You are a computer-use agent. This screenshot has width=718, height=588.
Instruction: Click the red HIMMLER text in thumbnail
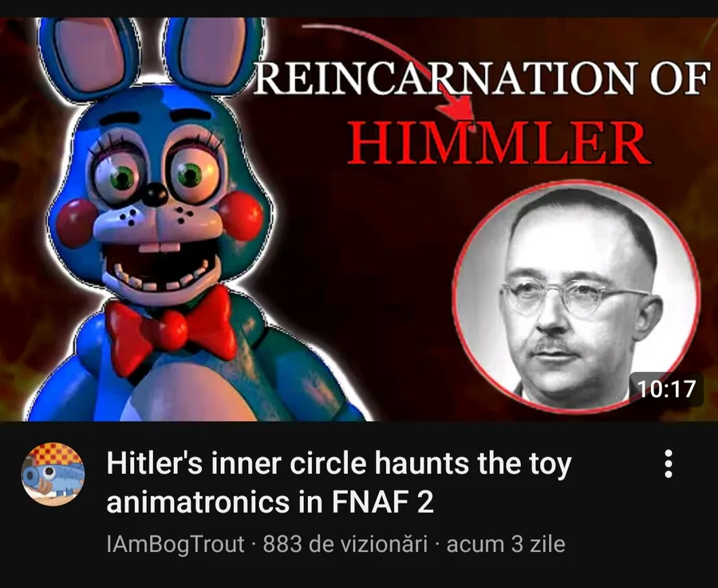(499, 143)
